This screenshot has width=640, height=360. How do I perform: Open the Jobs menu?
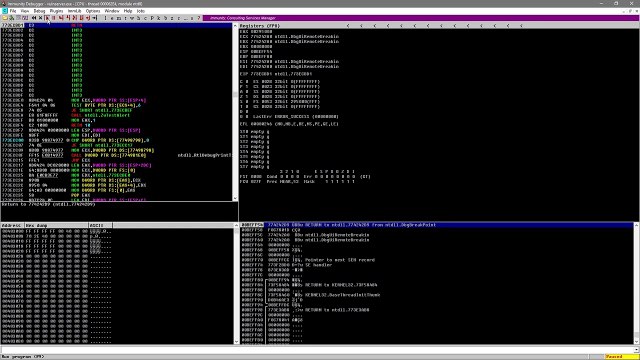pos(141,11)
